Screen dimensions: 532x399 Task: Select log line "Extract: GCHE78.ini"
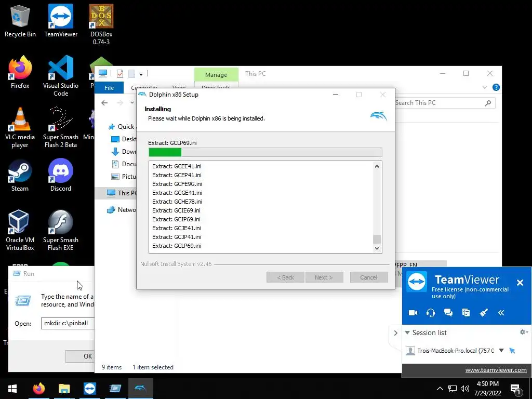[x=177, y=202]
